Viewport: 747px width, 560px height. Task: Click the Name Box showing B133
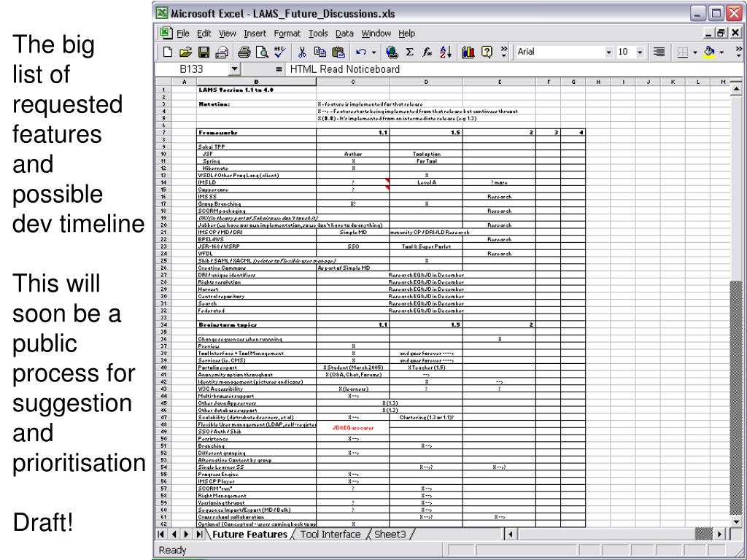click(192, 69)
